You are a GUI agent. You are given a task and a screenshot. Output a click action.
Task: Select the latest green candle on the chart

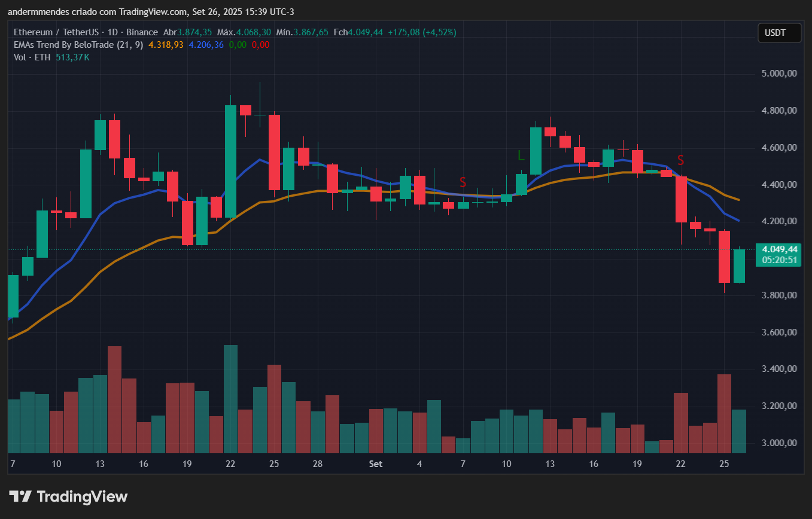(x=739, y=266)
